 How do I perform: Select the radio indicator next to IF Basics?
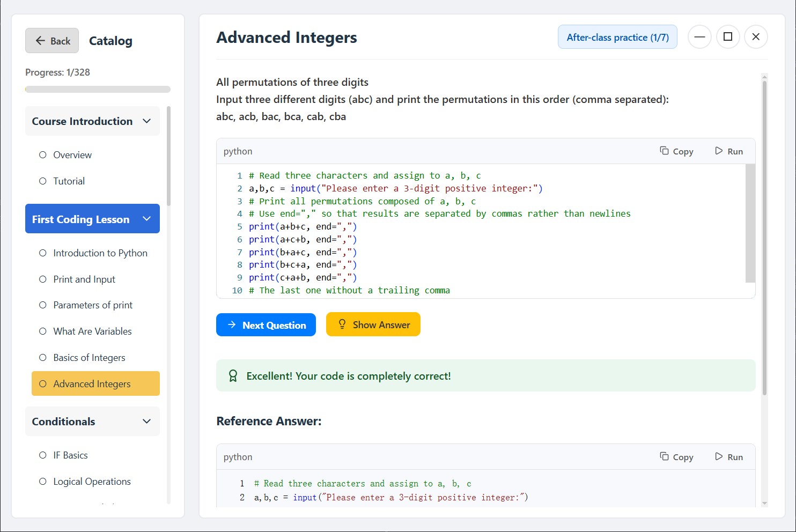(x=43, y=455)
